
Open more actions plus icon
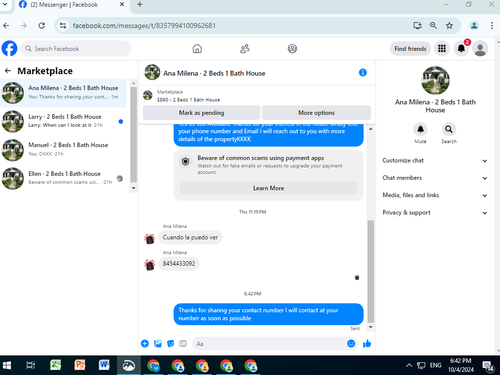(145, 344)
